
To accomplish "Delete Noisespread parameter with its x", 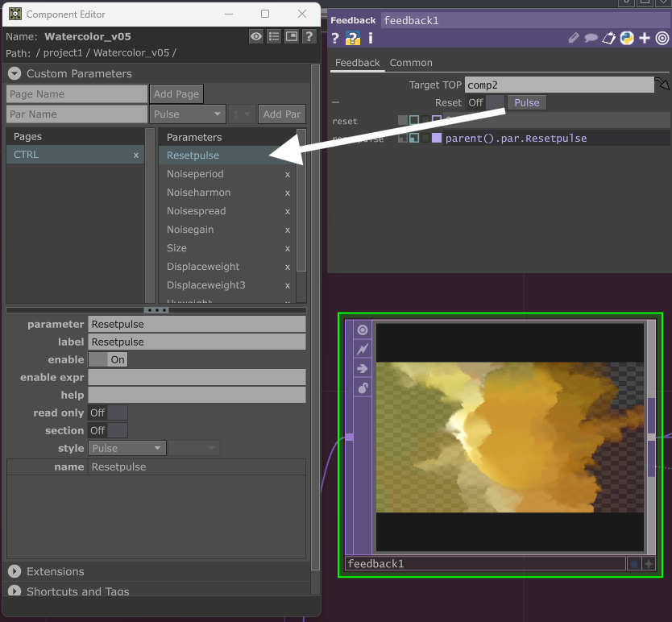I will (x=288, y=212).
